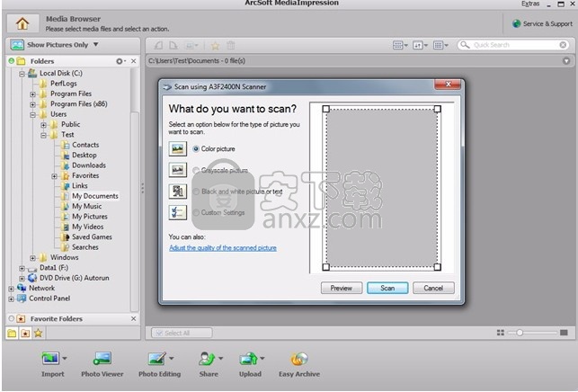Viewport: 578px width, 392px height.
Task: Expand the path bar arrow for C:\Users\Test\Documents
Action: (566, 61)
